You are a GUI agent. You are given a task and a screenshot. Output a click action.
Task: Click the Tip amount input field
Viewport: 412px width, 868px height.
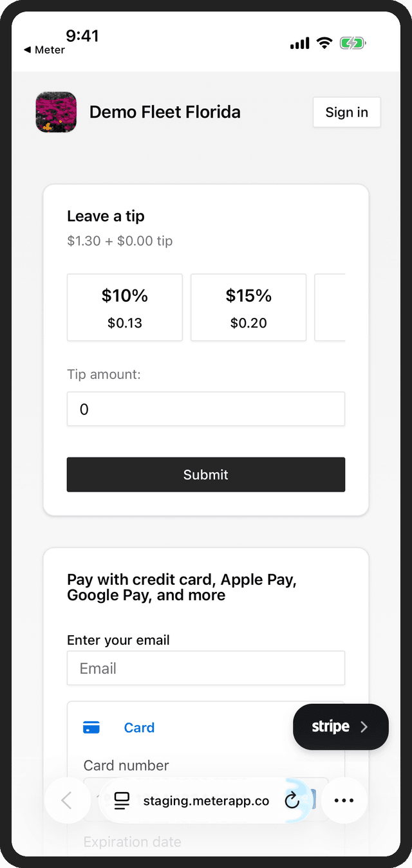click(206, 409)
